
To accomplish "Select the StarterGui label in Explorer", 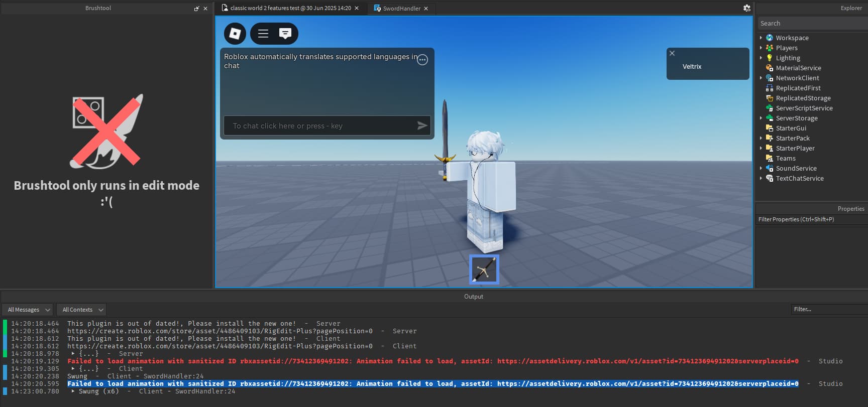I will point(791,128).
